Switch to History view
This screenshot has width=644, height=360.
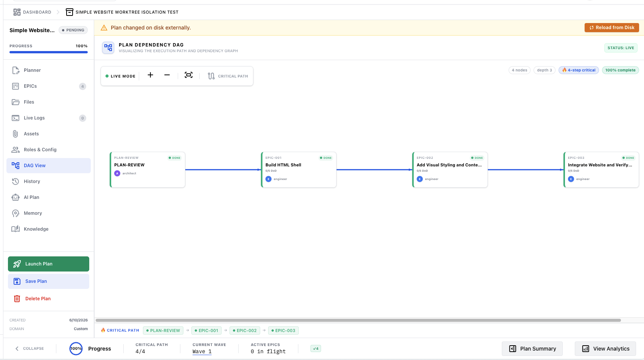click(48, 182)
